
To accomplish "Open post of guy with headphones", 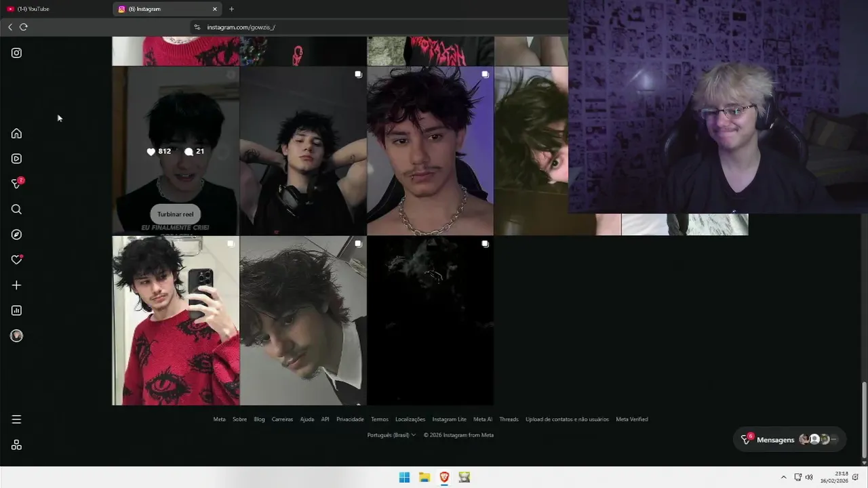I will point(303,150).
